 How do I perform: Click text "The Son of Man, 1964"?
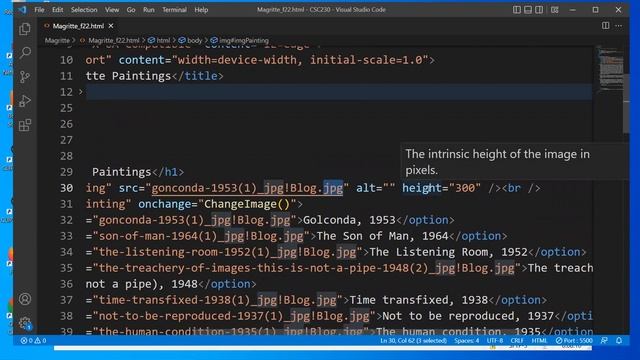[382, 236]
